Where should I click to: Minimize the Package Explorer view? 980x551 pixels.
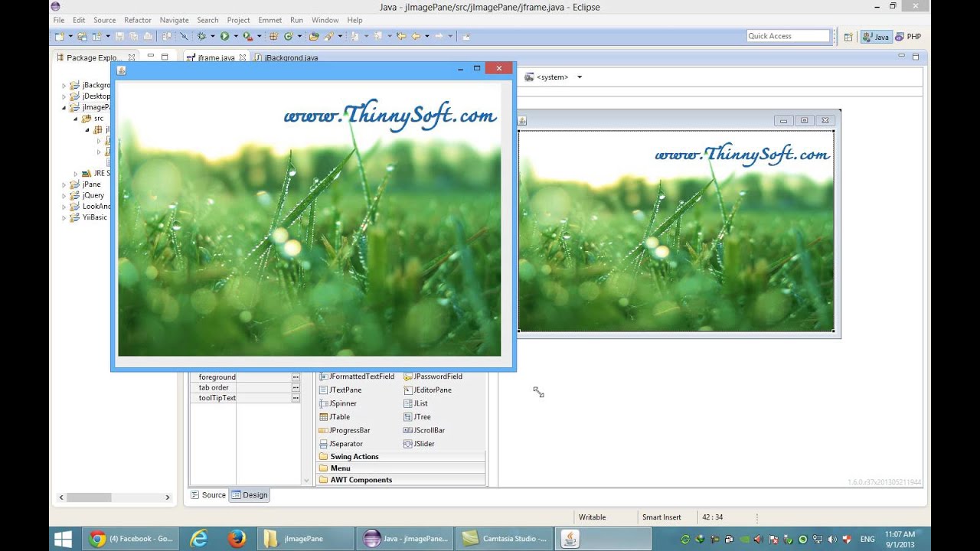click(151, 56)
